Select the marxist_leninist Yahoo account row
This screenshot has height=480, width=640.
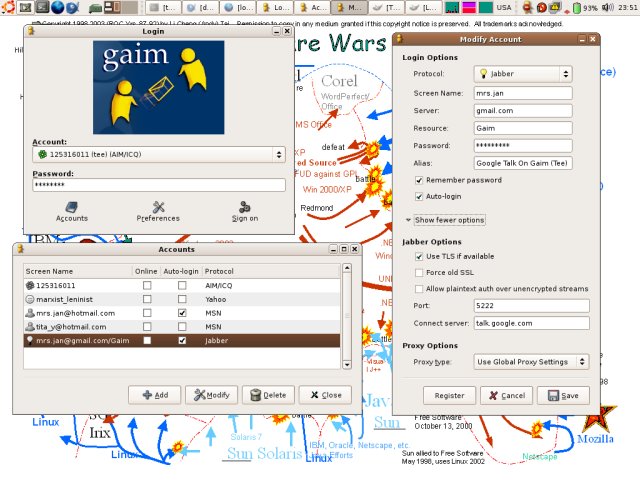coord(182,299)
